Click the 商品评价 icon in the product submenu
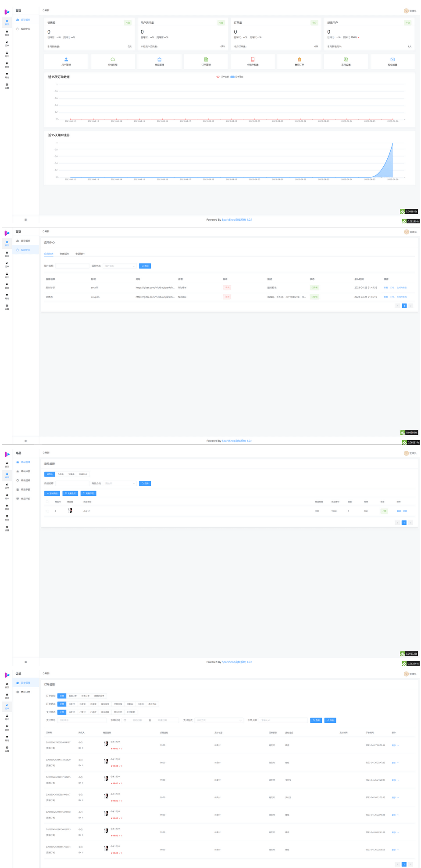The image size is (421, 868). click(18, 499)
